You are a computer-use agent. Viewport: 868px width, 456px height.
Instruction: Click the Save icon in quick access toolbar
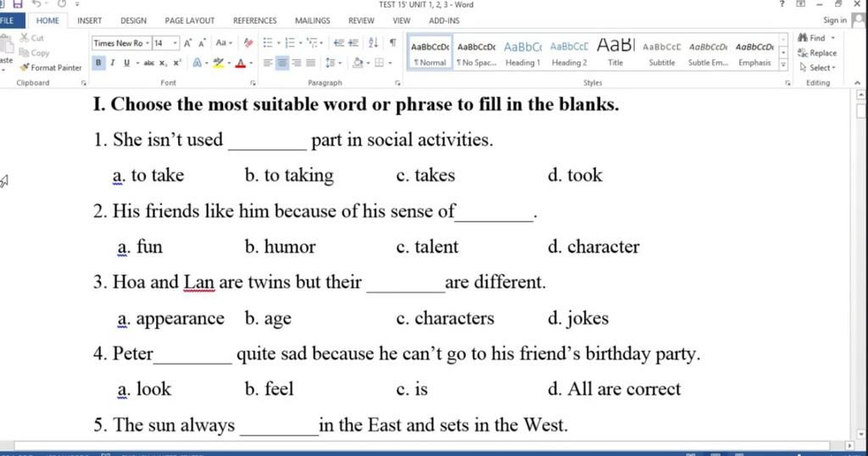18,4
